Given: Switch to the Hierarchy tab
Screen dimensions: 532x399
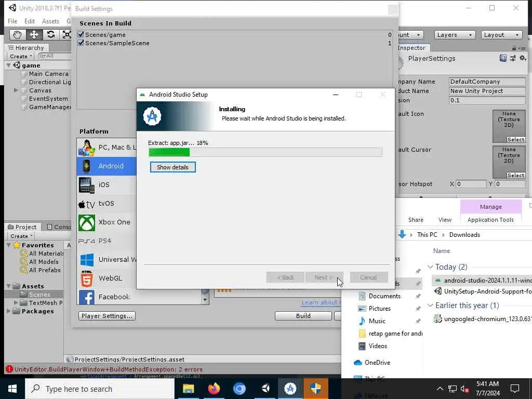Looking at the screenshot, I should point(26,48).
